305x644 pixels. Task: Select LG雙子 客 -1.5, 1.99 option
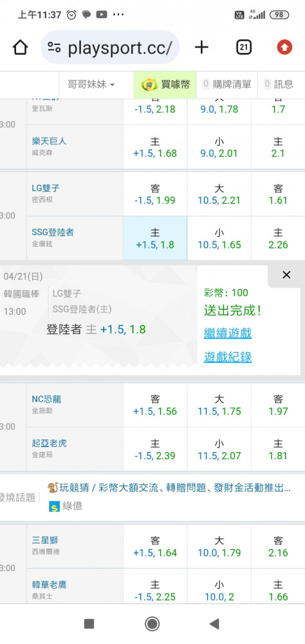click(155, 194)
